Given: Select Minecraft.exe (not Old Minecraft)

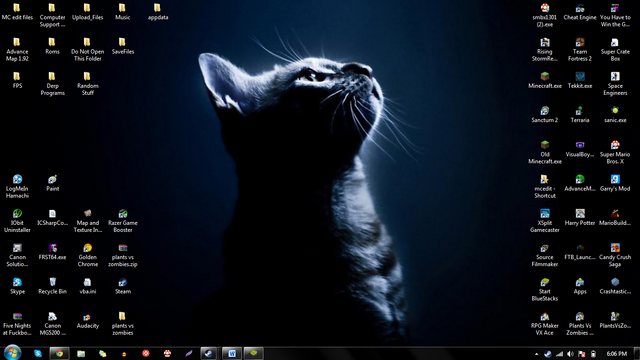Looking at the screenshot, I should pyautogui.click(x=544, y=80).
